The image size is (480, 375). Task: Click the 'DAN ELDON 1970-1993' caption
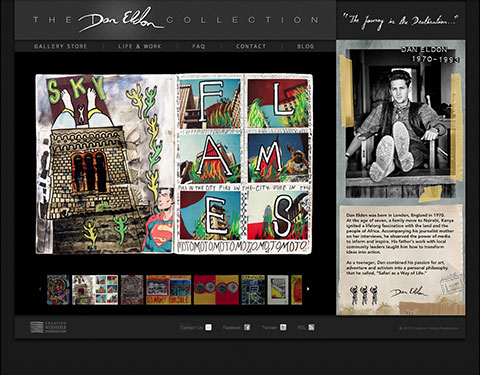(431, 54)
